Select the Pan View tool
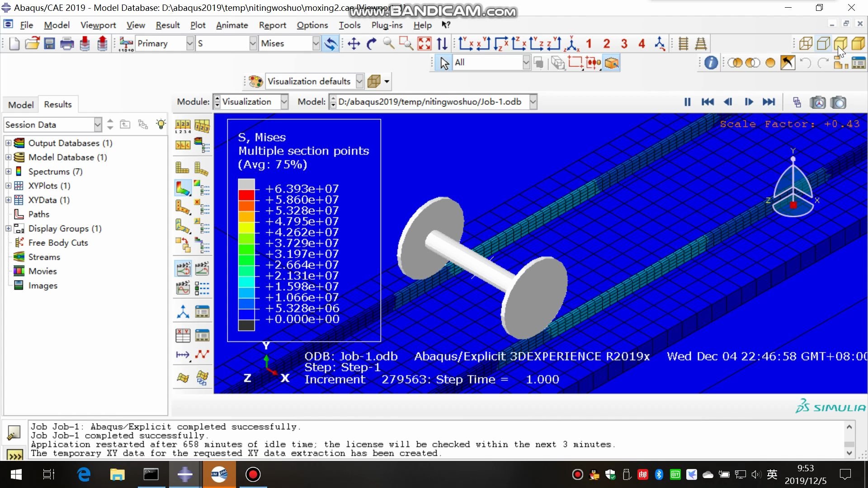The width and height of the screenshot is (868, 488). click(353, 43)
